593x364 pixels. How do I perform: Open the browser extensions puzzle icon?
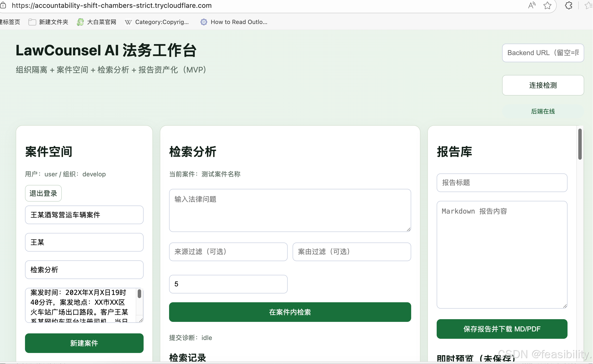tap(568, 5)
